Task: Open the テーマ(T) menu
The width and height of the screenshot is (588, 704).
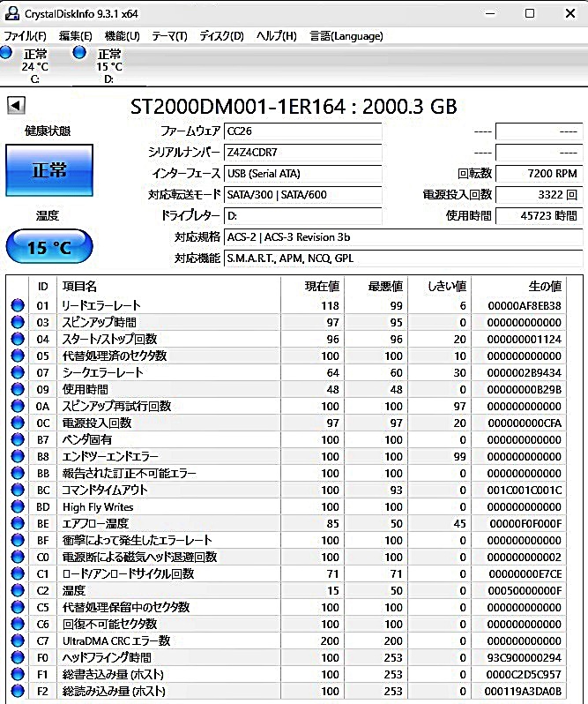Action: (169, 36)
